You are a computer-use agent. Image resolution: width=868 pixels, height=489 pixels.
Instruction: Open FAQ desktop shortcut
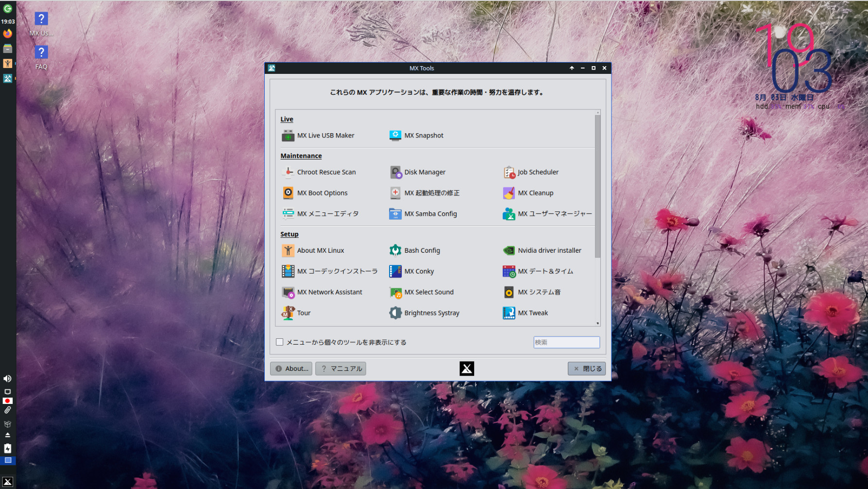click(41, 58)
